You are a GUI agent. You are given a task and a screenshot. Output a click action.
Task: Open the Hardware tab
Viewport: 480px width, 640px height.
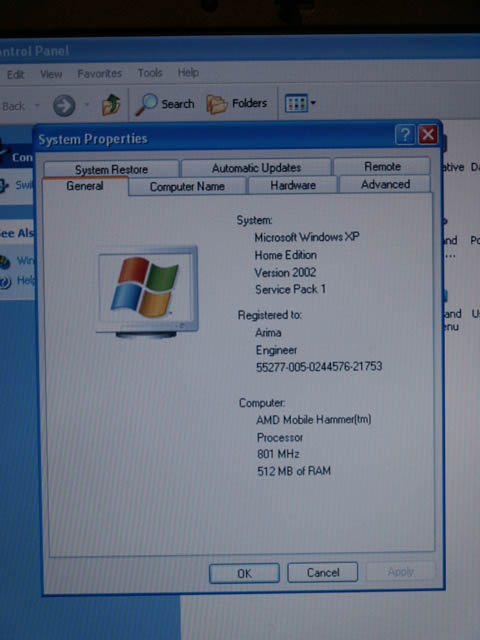coord(293,185)
